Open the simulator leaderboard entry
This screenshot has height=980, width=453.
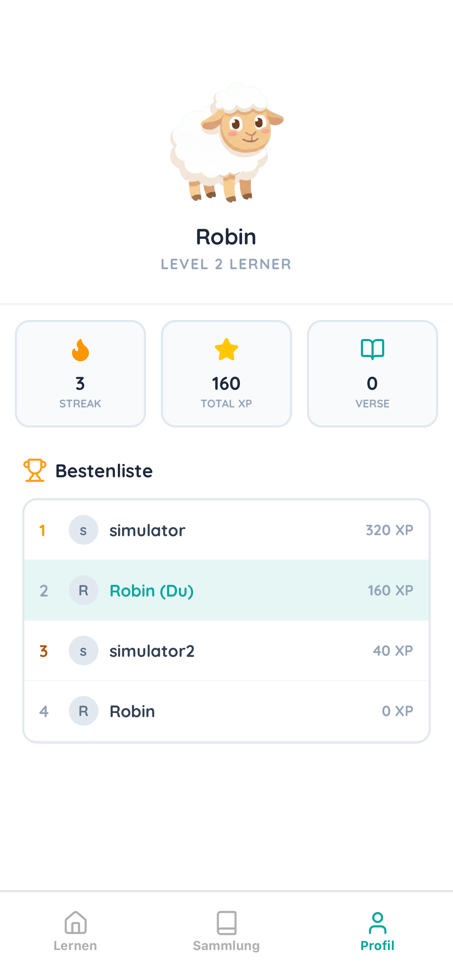click(226, 530)
